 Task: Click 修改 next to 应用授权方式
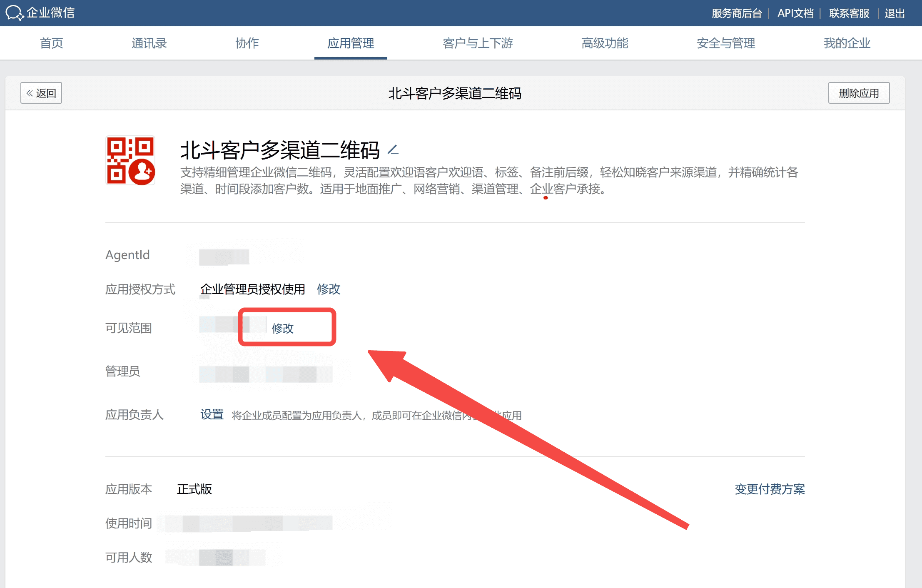pyautogui.click(x=329, y=289)
